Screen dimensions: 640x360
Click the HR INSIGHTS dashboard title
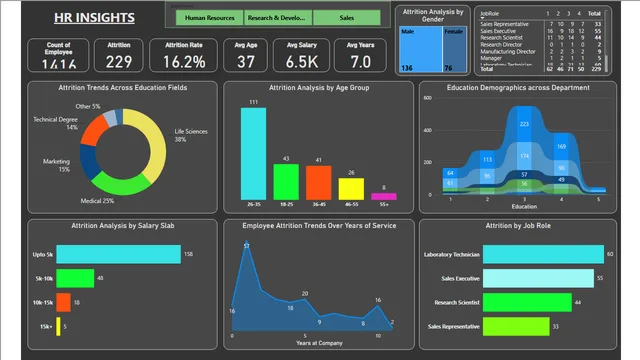(x=94, y=18)
